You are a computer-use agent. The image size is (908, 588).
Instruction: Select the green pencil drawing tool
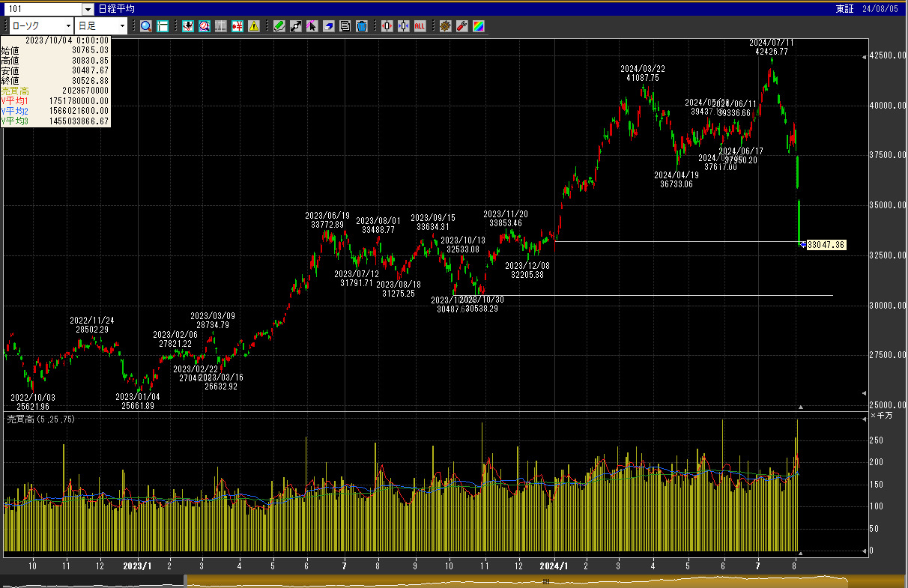pos(279,26)
